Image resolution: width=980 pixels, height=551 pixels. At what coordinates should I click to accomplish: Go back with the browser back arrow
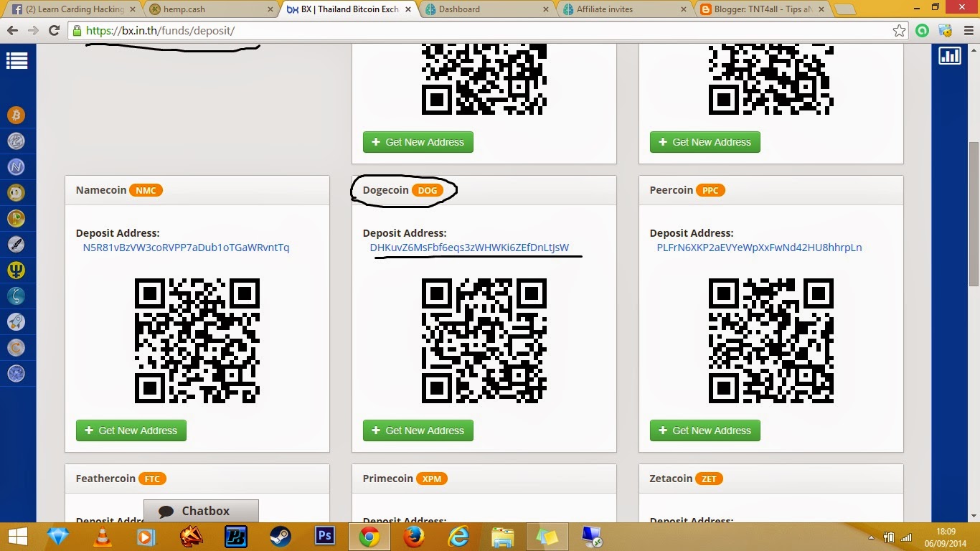click(12, 31)
